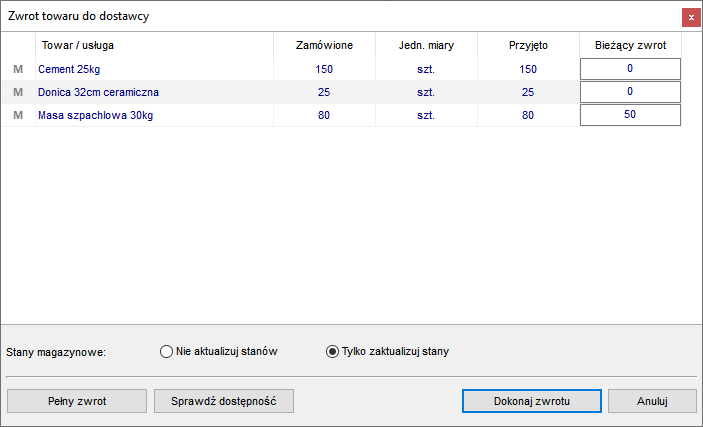Edit Bieżący zwrot field for Cement 25kg
The width and height of the screenshot is (703, 427).
(630, 69)
